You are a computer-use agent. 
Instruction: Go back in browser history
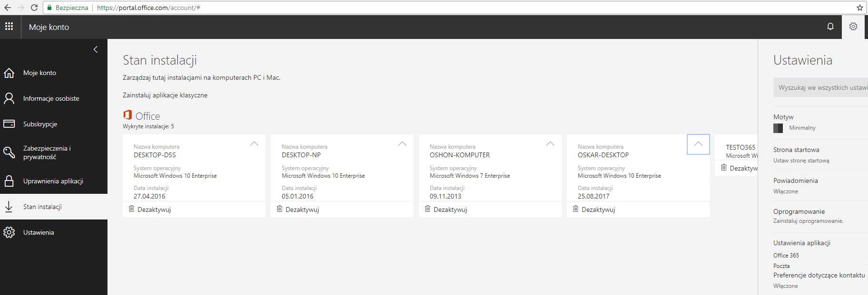coord(8,8)
